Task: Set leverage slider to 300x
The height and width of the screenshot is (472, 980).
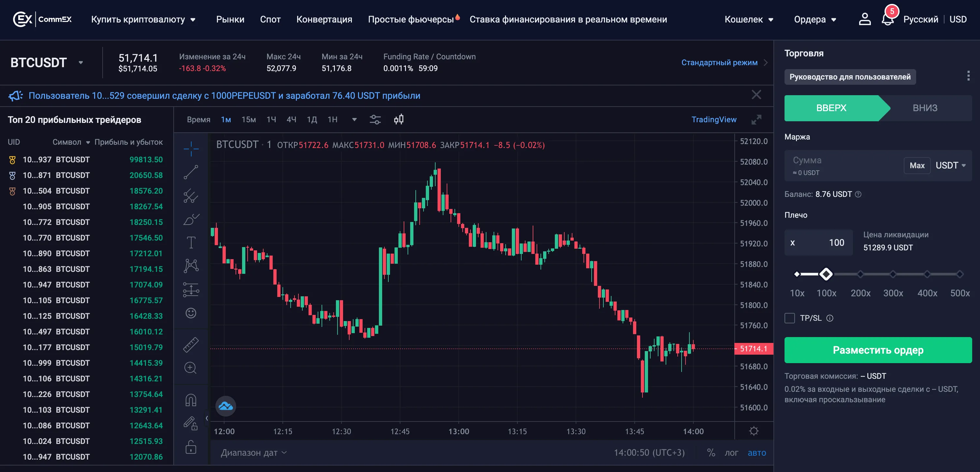Action: click(893, 274)
